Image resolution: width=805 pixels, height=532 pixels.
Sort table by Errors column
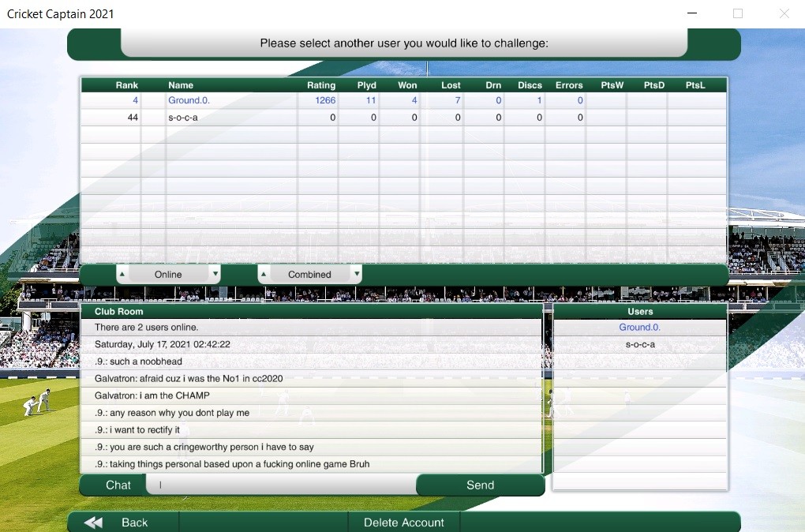pyautogui.click(x=569, y=85)
